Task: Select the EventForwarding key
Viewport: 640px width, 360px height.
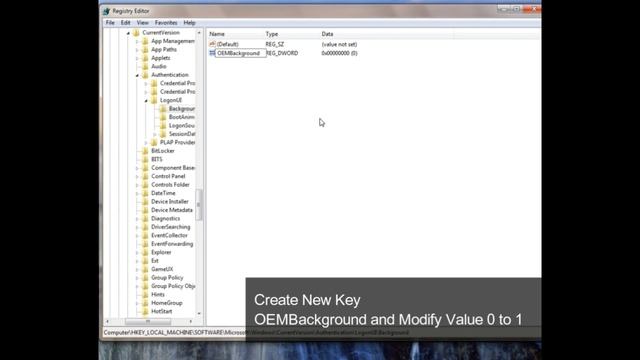Action: pyautogui.click(x=172, y=244)
